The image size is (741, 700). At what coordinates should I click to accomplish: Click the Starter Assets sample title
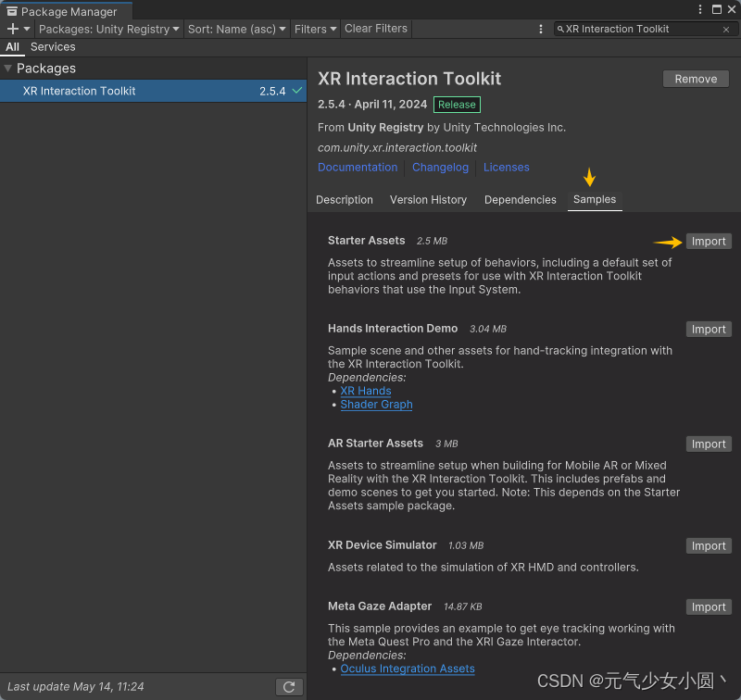point(366,241)
